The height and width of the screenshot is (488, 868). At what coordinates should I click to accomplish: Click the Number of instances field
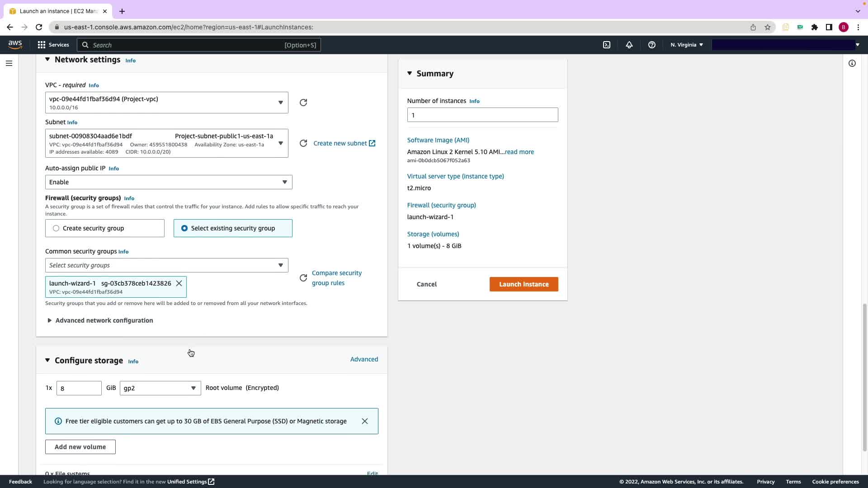[482, 115]
